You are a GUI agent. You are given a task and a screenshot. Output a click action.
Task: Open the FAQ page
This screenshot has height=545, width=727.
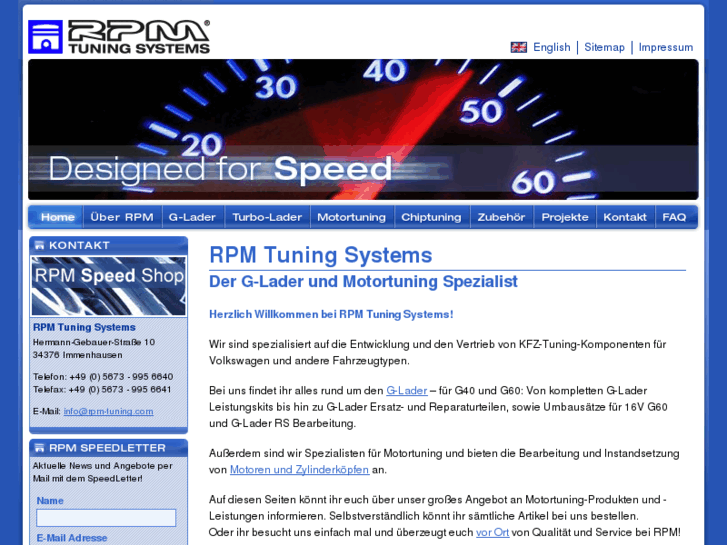pos(674,217)
